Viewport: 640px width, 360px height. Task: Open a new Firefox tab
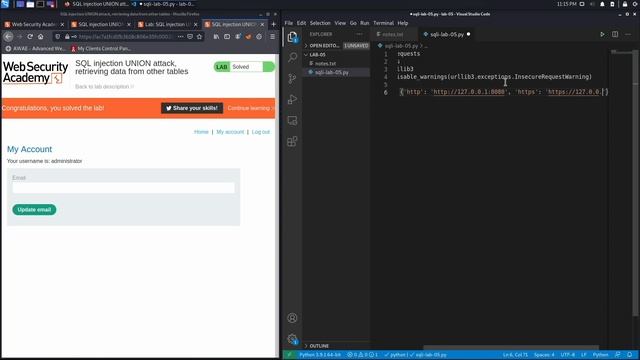[273, 24]
